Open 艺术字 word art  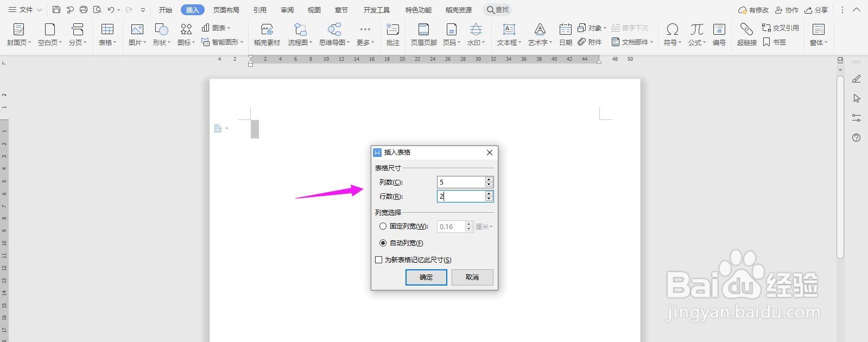540,34
